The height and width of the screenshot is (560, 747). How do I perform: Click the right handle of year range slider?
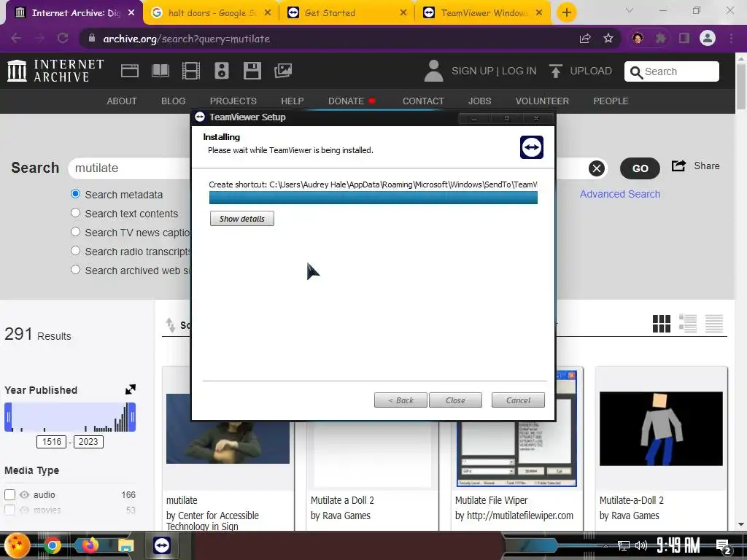(x=132, y=417)
